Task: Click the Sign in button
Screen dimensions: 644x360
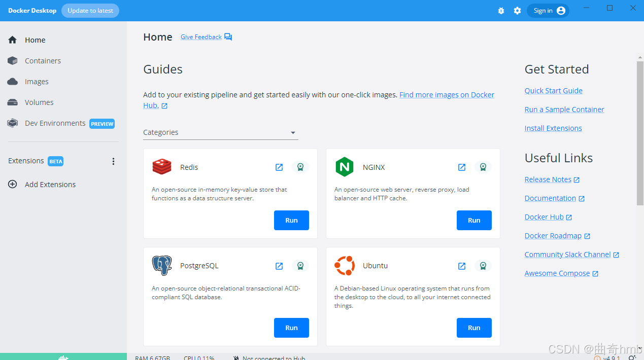Action: click(x=548, y=11)
